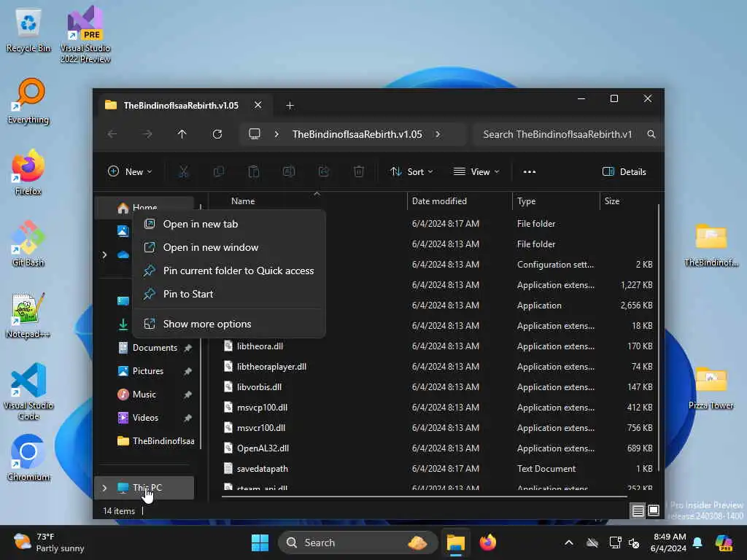The height and width of the screenshot is (560, 747).
Task: Open the Windows Start menu
Action: pos(260,542)
